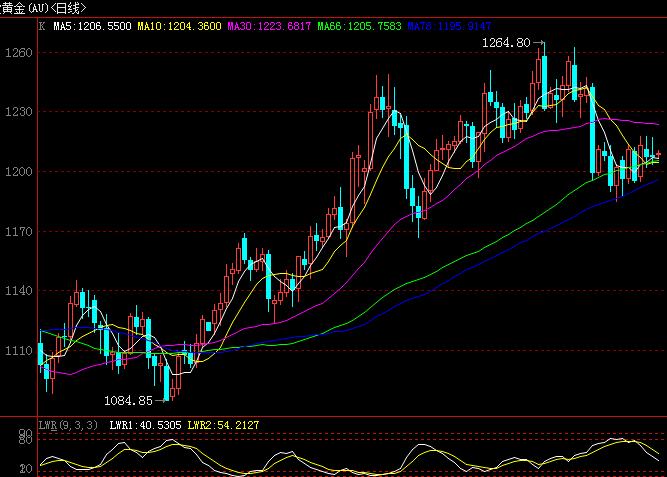Click the 1264.80 high price marker
This screenshot has width=667, height=477.
tap(508, 43)
